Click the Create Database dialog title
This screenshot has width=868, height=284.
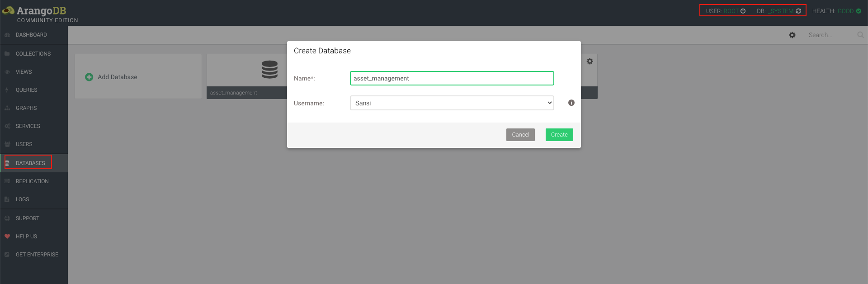tap(322, 51)
